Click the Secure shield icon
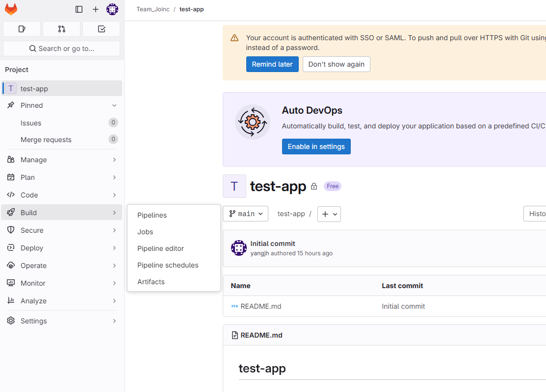 tap(11, 230)
